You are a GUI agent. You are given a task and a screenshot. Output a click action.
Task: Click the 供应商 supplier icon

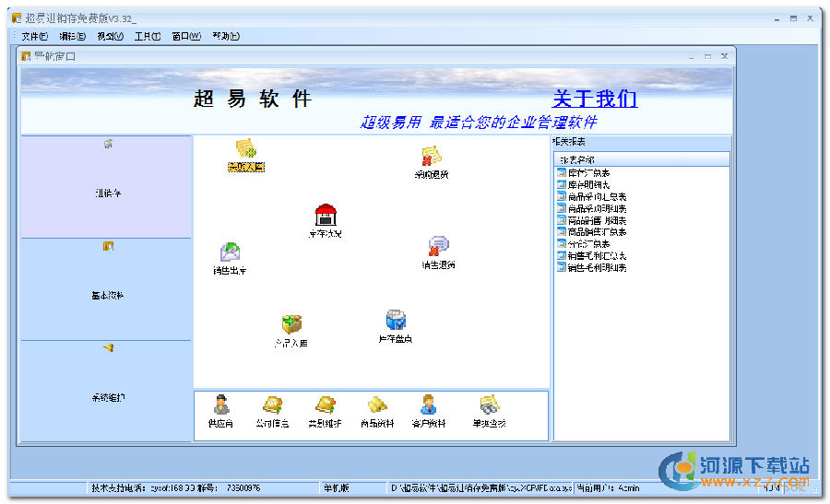click(221, 405)
